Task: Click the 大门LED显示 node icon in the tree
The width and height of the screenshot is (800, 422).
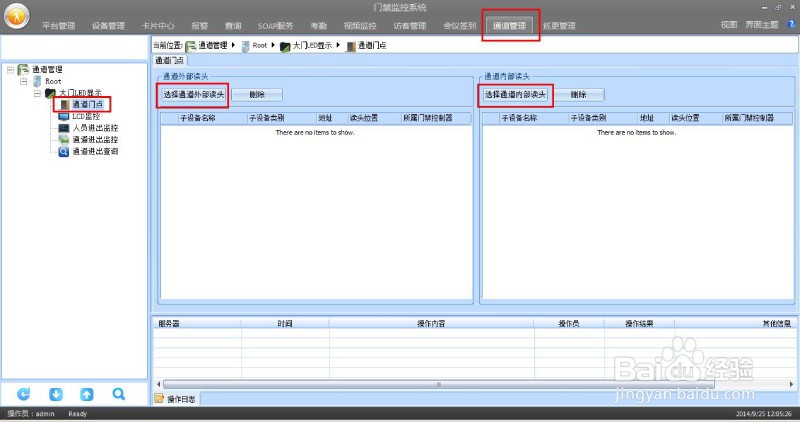Action: pos(50,93)
